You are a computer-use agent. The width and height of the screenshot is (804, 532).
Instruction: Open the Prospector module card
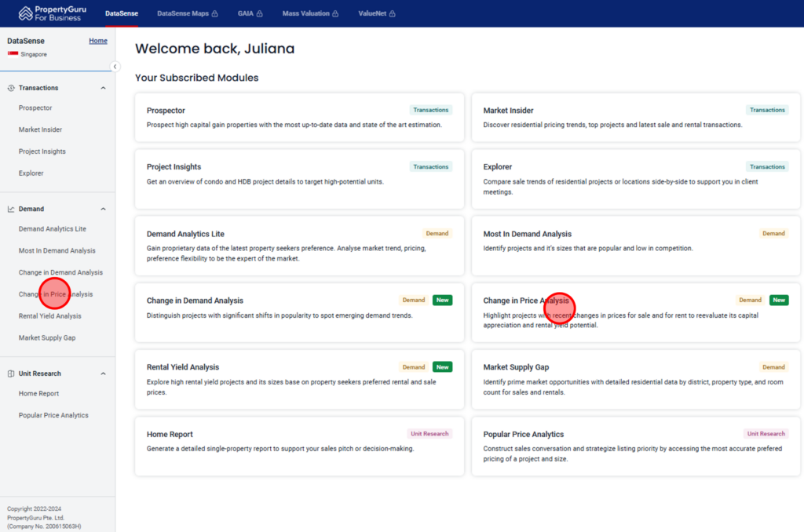coord(299,118)
